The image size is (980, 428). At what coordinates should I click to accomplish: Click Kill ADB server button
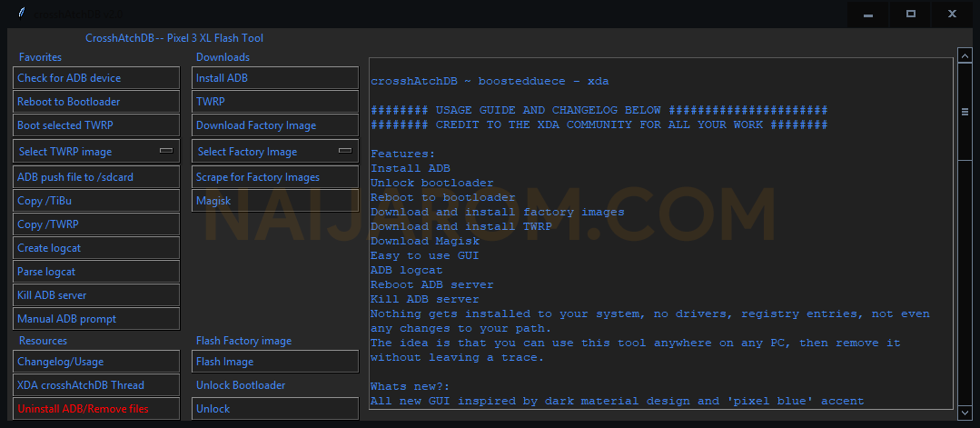pos(96,295)
